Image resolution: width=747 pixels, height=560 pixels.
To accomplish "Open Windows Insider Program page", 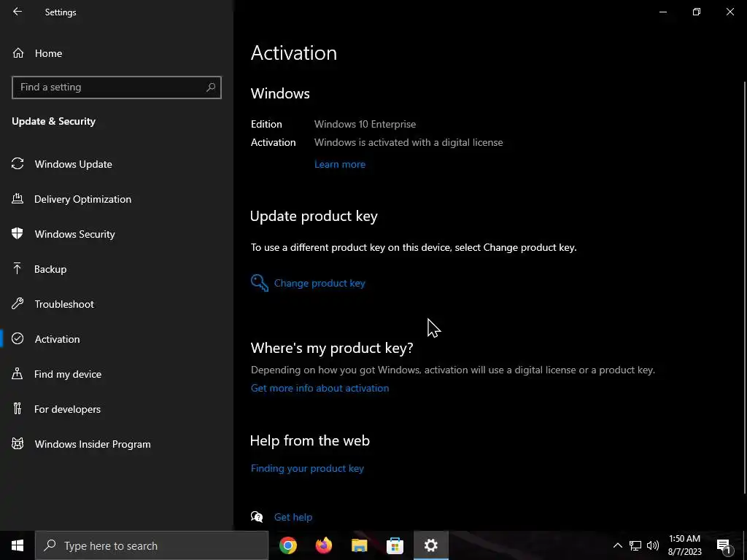I will point(117,444).
